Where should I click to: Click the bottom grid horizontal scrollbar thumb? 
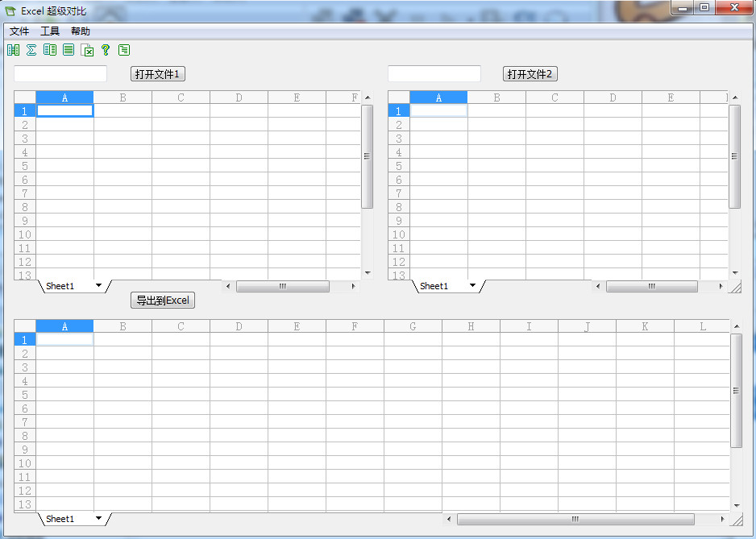click(x=575, y=519)
